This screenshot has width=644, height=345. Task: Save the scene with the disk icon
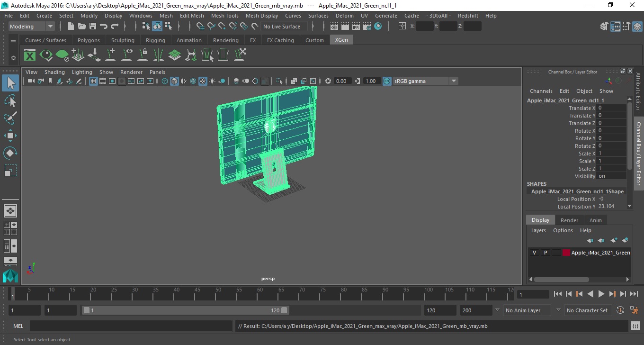tap(93, 27)
